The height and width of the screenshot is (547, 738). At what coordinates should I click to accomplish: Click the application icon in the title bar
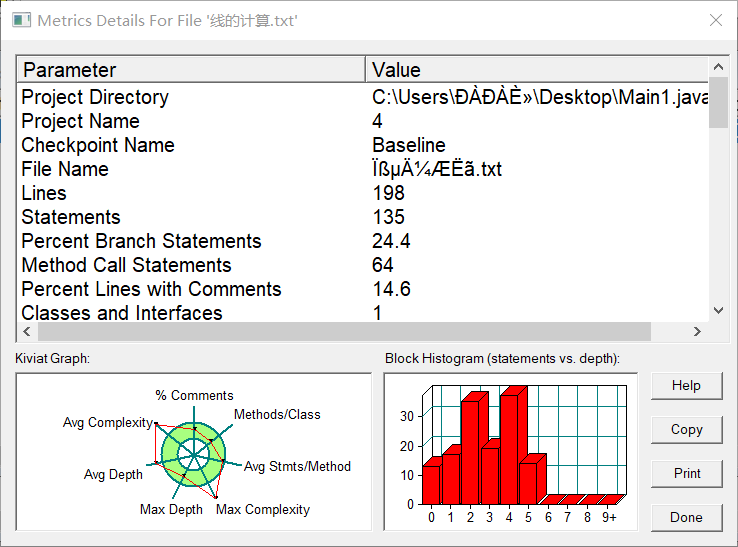pyautogui.click(x=21, y=20)
